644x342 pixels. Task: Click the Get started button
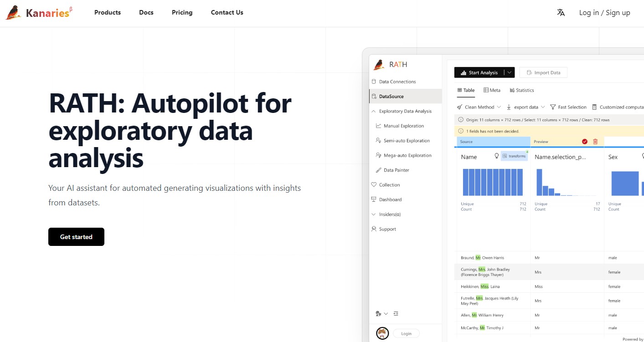[x=76, y=237]
